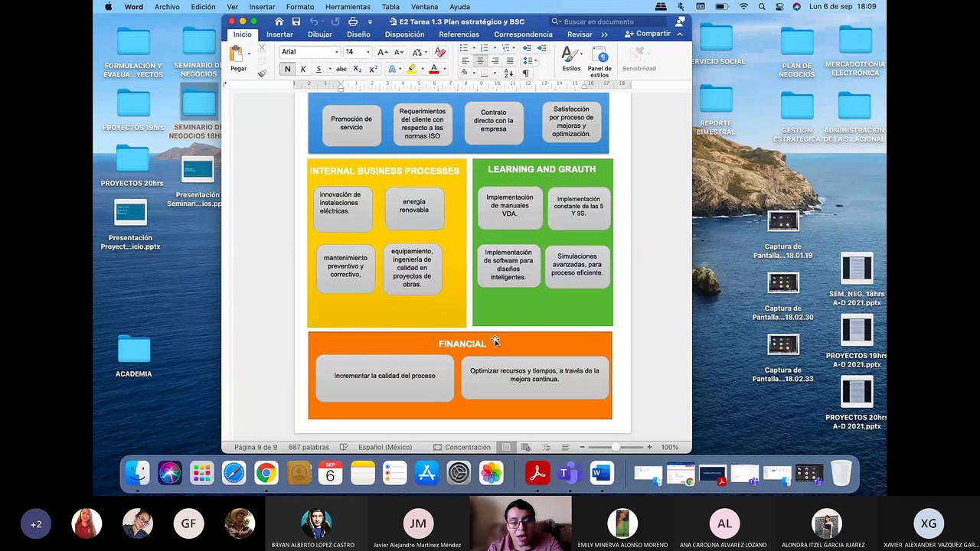Open the Formato menu in the menu bar
Screen dimensions: 980x551
(x=300, y=7)
